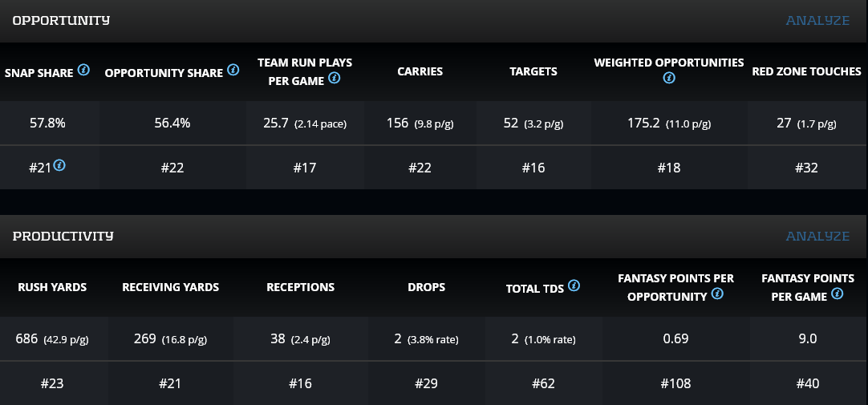Click the Fantasy Points Per Opportunity info icon
Image resolution: width=868 pixels, height=405 pixels.
pos(717,294)
